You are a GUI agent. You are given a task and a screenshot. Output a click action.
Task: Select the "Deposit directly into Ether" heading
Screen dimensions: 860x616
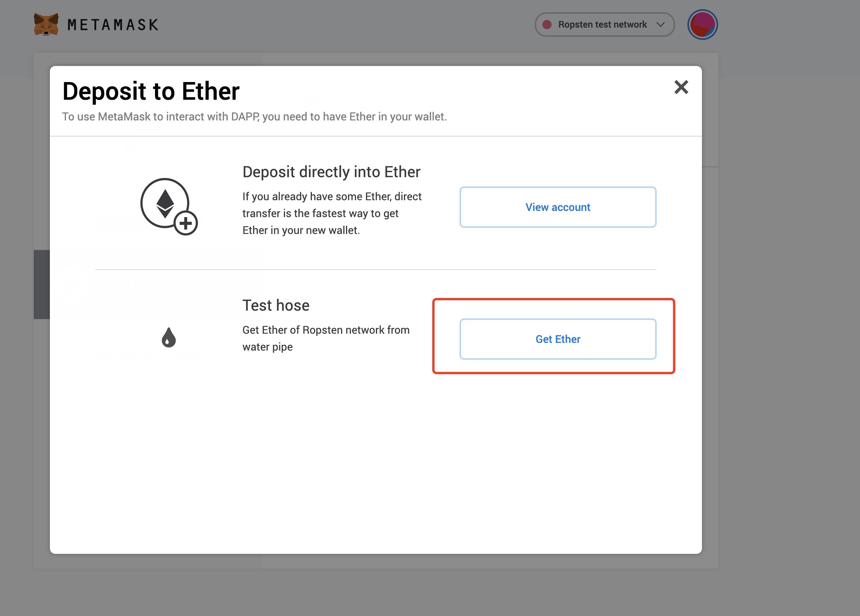coord(331,172)
